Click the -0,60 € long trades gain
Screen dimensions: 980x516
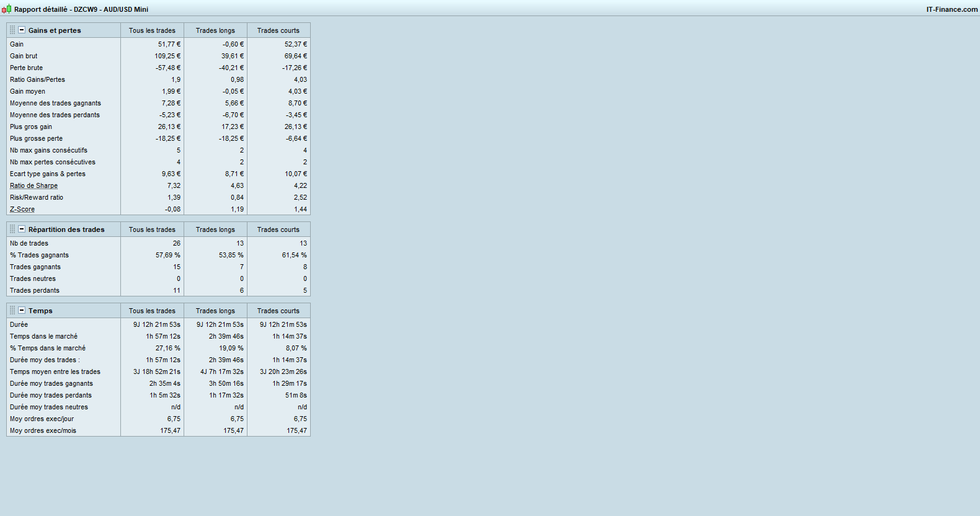tap(233, 44)
